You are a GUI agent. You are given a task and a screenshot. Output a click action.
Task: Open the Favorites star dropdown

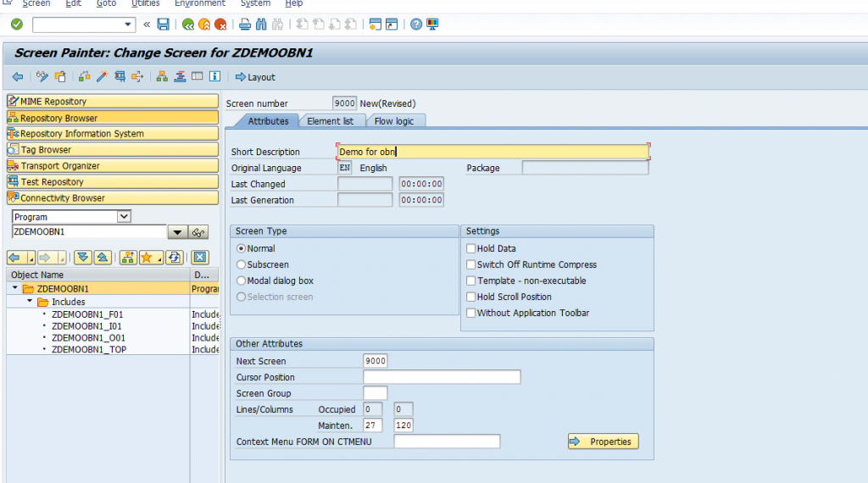coord(159,258)
